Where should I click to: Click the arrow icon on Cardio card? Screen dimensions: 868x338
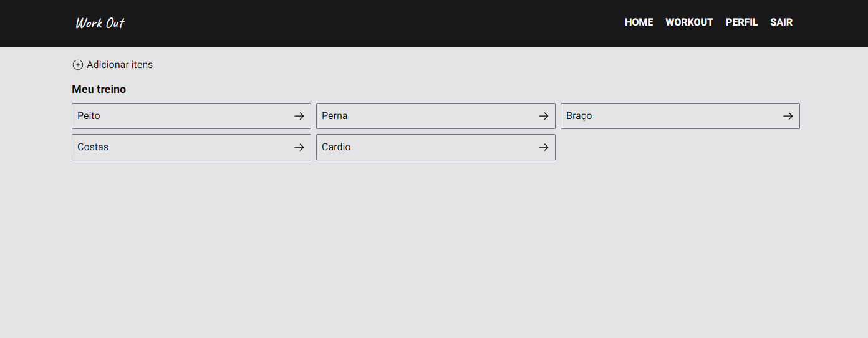pyautogui.click(x=544, y=147)
